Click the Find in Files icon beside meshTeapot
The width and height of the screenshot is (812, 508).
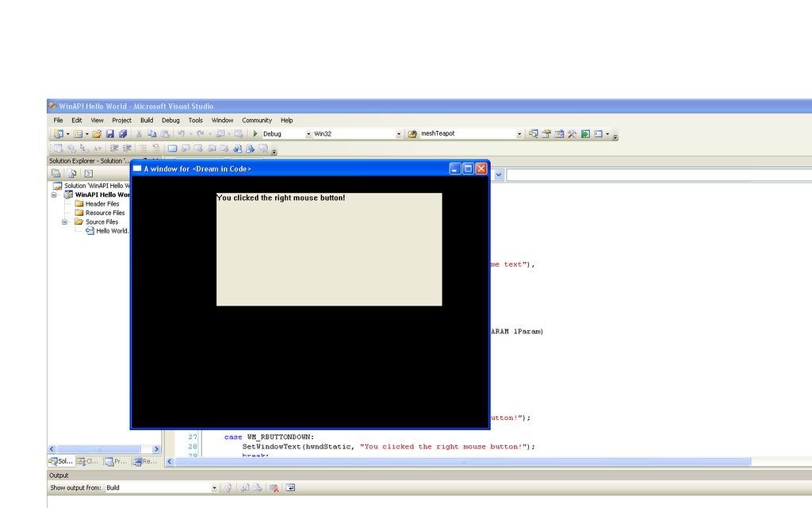click(412, 133)
